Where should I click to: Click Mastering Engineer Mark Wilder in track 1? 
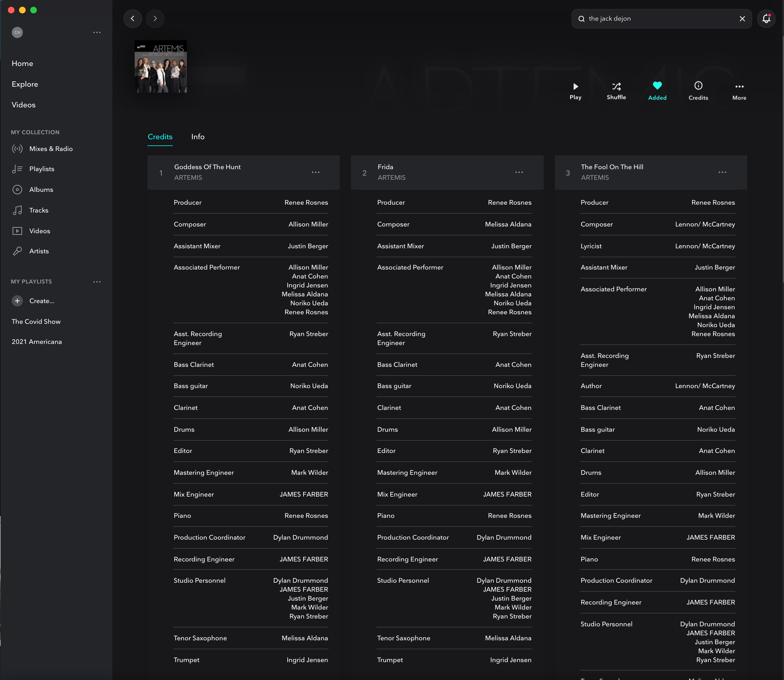click(309, 473)
